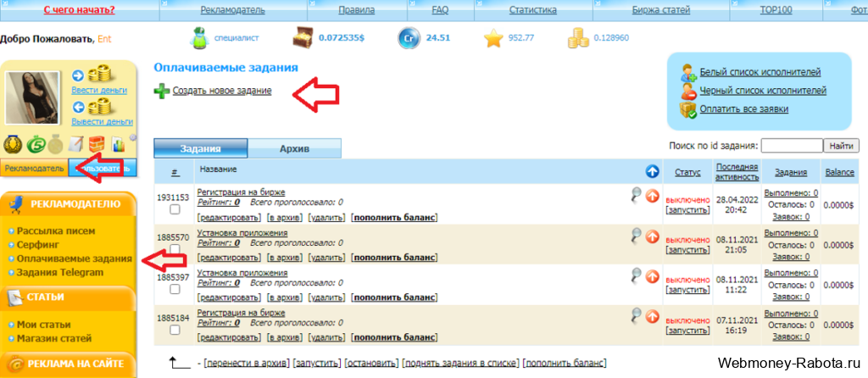Click the user profile avatar photo
Image resolution: width=868 pixels, height=378 pixels.
32,97
